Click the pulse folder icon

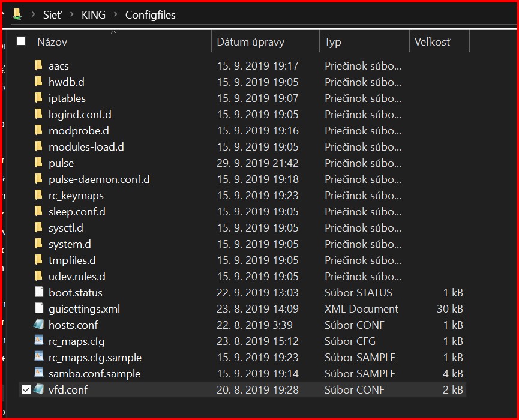coord(39,163)
